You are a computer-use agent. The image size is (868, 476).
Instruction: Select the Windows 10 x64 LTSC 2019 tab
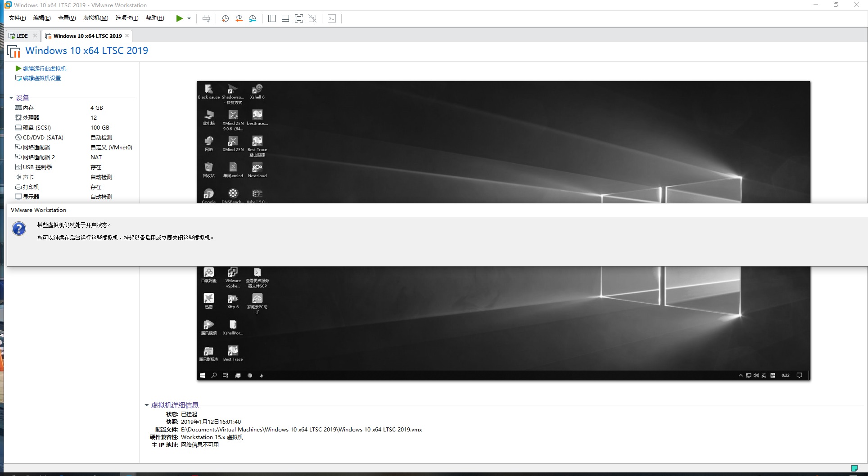pyautogui.click(x=87, y=36)
